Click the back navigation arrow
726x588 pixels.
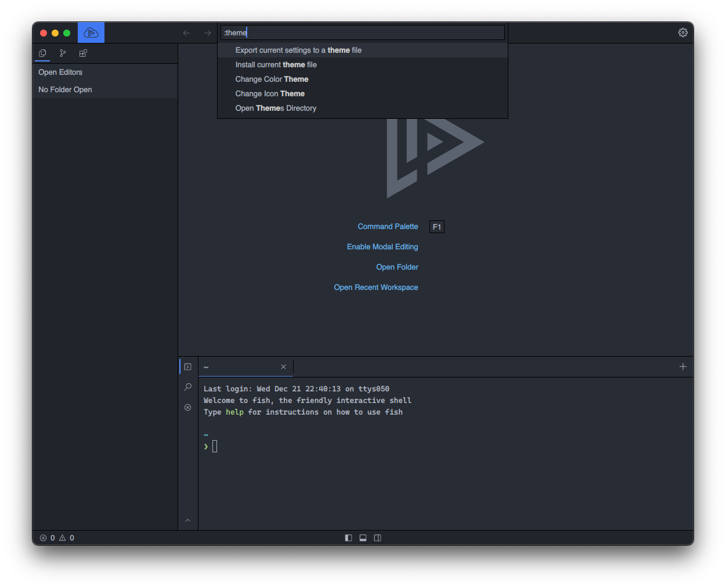(187, 33)
